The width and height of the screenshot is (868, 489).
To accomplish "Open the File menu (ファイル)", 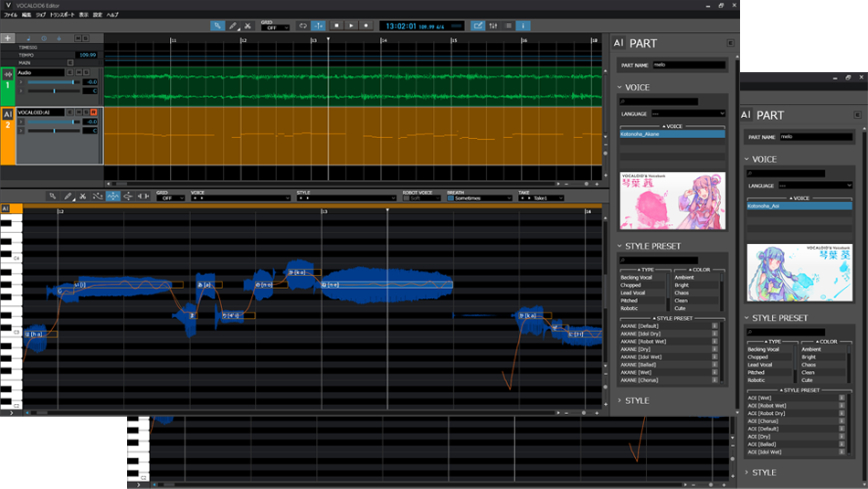I will tap(11, 15).
